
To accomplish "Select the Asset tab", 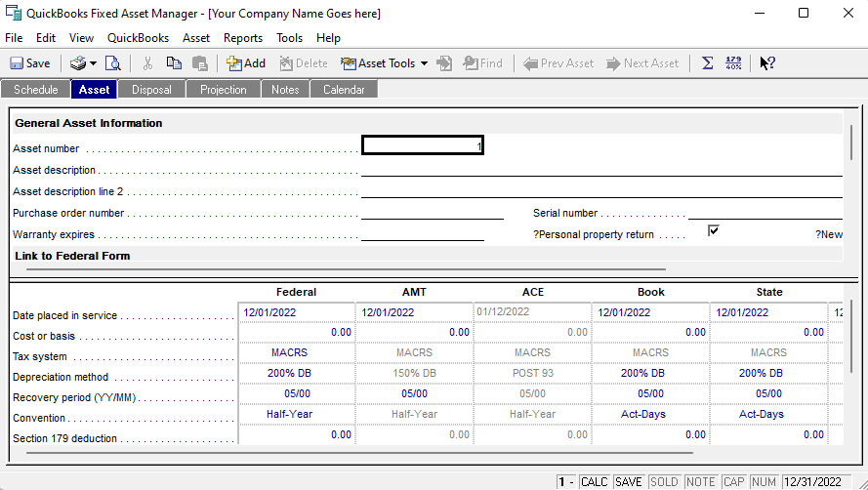I will click(x=94, y=89).
